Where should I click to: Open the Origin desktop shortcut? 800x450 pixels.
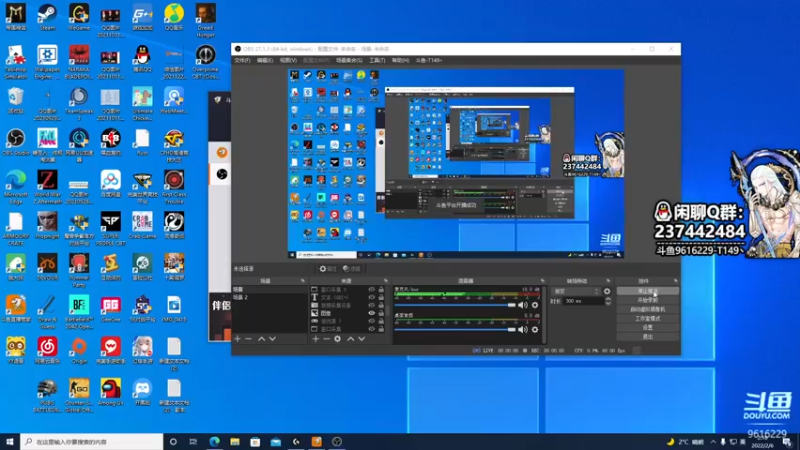79,351
